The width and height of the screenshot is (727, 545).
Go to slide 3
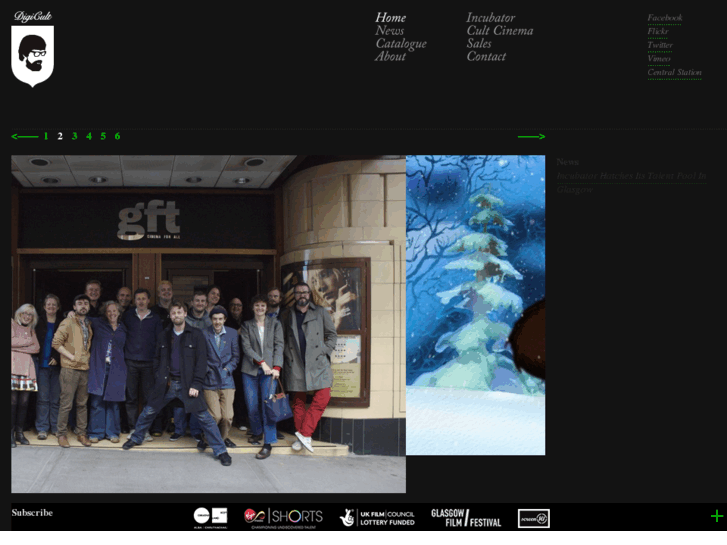point(75,136)
